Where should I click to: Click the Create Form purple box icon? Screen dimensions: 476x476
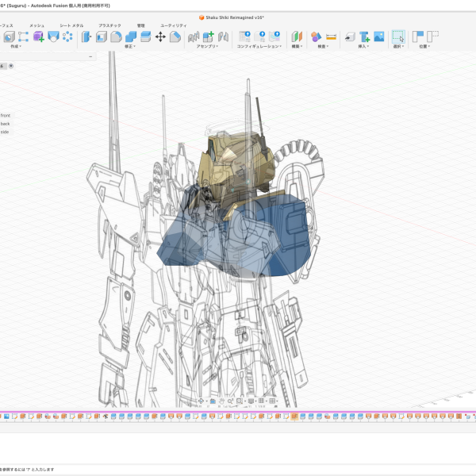click(x=39, y=36)
